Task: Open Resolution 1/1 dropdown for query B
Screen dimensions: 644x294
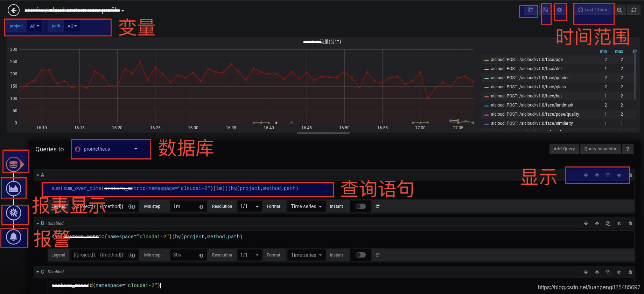Action: 249,255
